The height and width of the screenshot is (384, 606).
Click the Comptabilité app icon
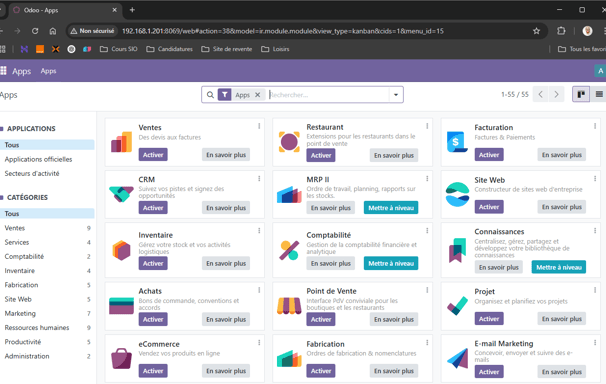point(289,250)
